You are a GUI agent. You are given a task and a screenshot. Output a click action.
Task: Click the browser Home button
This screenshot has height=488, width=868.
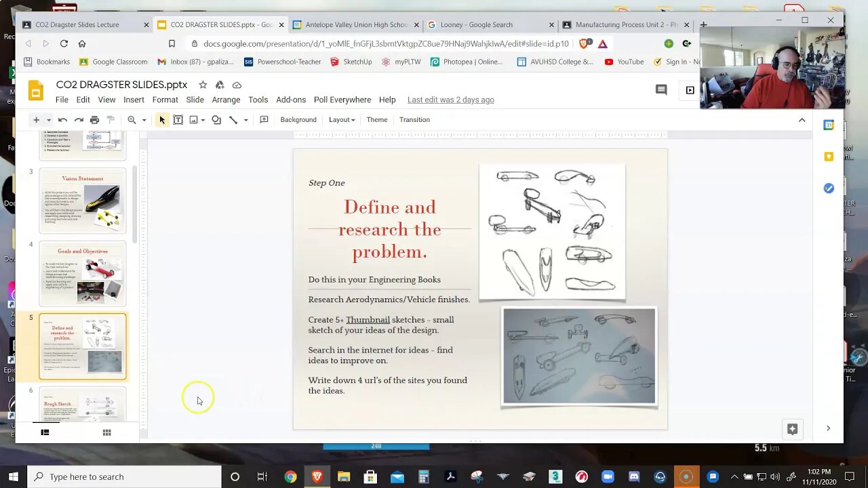pyautogui.click(x=82, y=43)
